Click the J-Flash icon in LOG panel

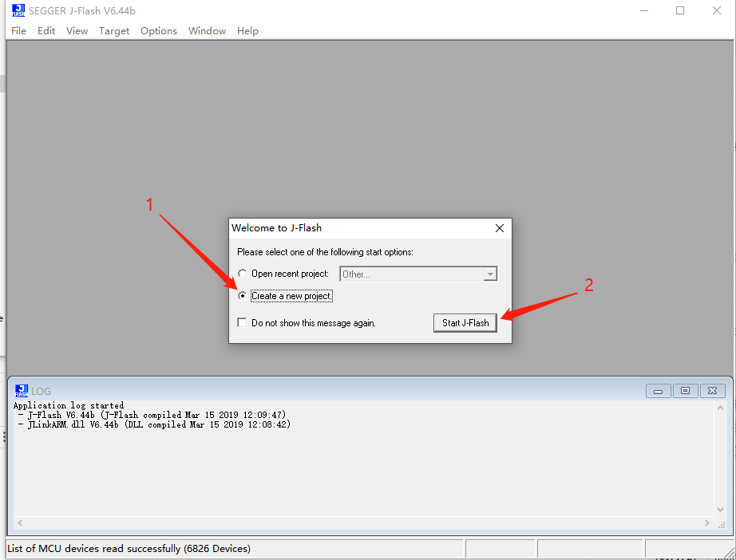point(21,391)
